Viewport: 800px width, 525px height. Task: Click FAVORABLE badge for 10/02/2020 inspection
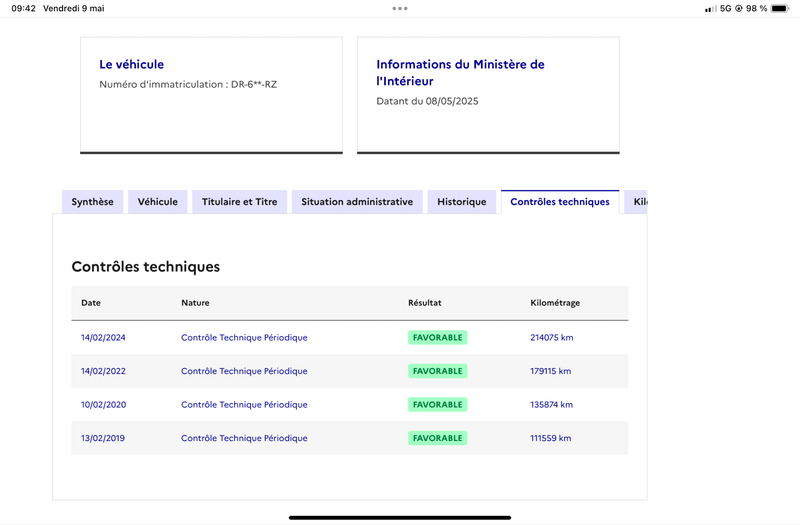tap(437, 405)
